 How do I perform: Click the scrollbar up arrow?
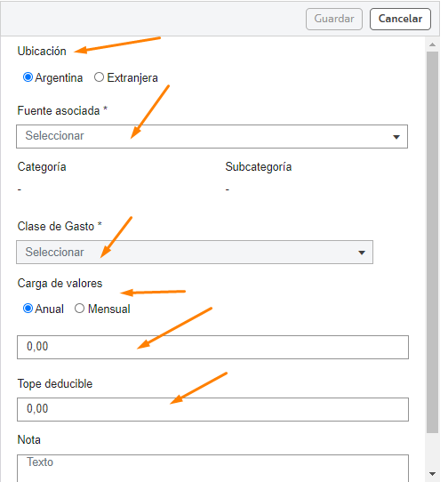pos(432,44)
